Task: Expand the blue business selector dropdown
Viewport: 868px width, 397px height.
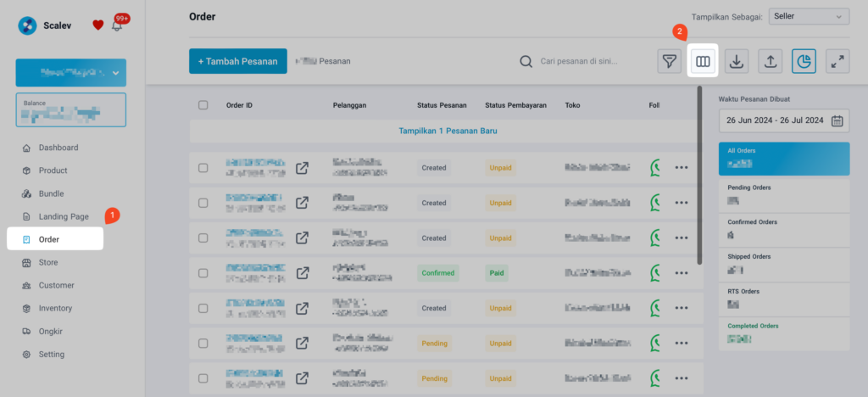Action: click(x=71, y=73)
